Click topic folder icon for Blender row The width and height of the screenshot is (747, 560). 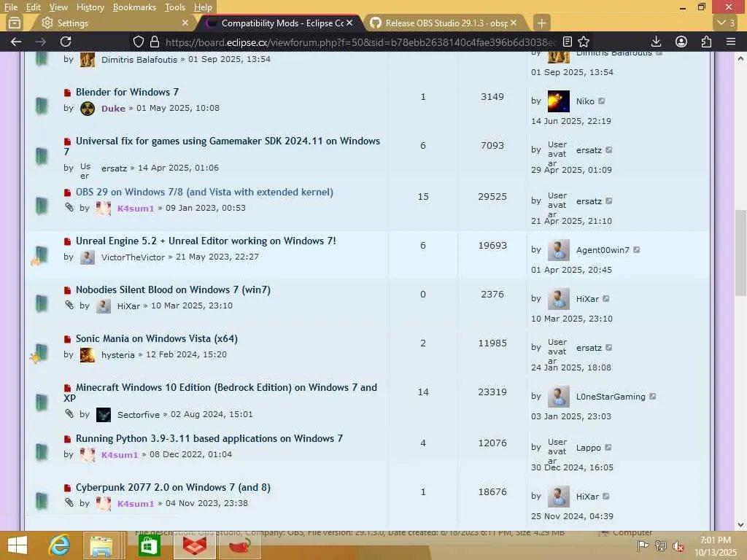(x=42, y=106)
